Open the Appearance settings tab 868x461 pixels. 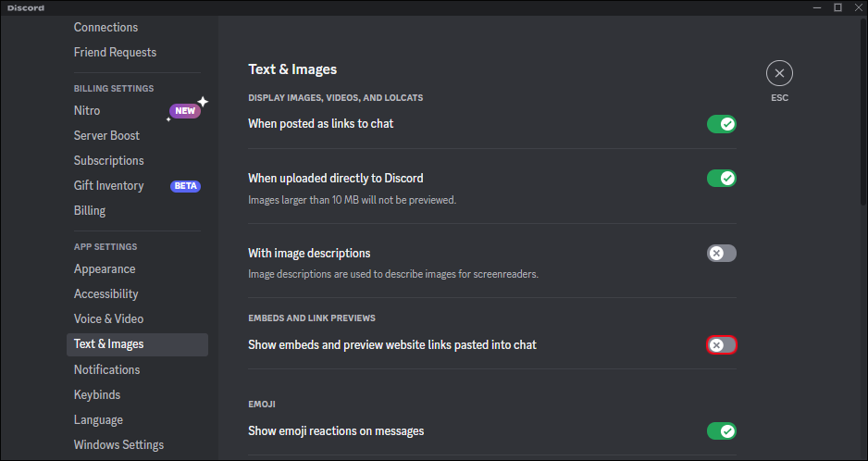point(105,269)
